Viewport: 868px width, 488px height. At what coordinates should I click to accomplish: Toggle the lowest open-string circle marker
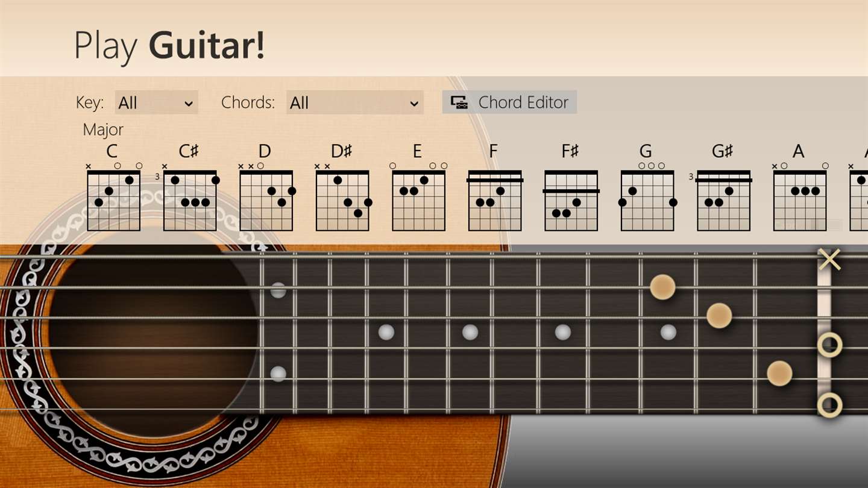830,405
